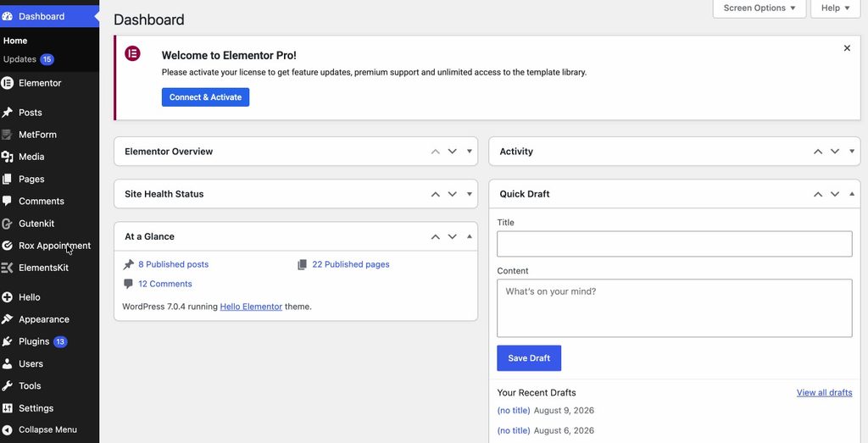Click into the Quick Draft Title field
Viewport: 868px width, 443px height.
pos(674,244)
